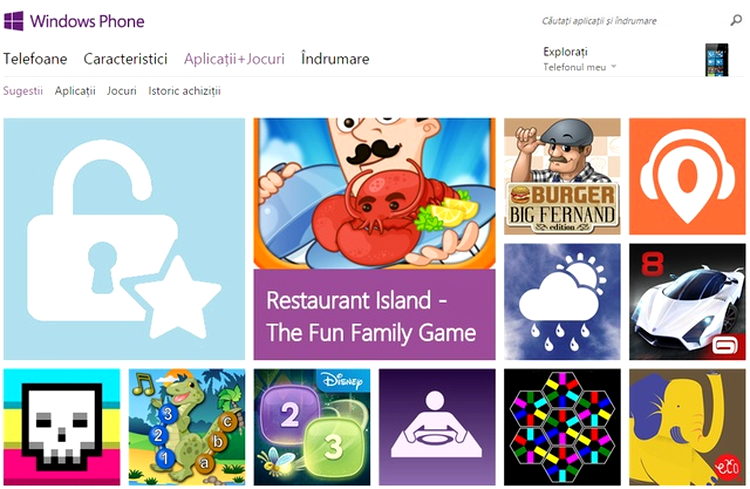Image resolution: width=750 pixels, height=489 pixels.
Task: Open the yellow elephant app tile
Action: [x=687, y=427]
